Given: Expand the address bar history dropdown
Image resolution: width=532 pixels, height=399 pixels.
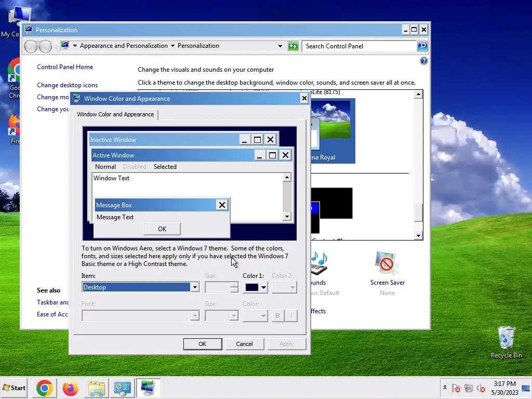Looking at the screenshot, I should [x=280, y=46].
